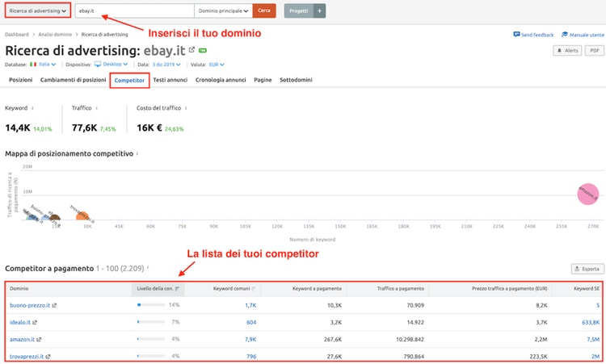Open buono-prezzo.it domain link
The height and width of the screenshot is (364, 606).
pyautogui.click(x=30, y=305)
